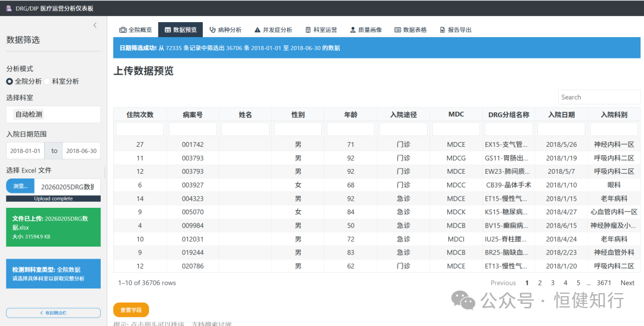Sort by the 住院次数 column header
Image resolution: width=644 pixels, height=326 pixels.
(140, 115)
